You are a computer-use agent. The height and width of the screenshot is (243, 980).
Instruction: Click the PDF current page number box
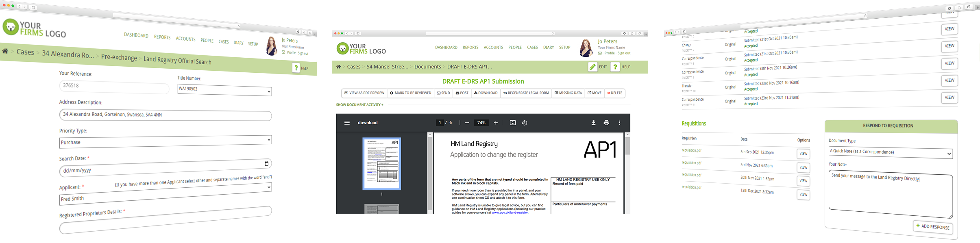point(440,123)
